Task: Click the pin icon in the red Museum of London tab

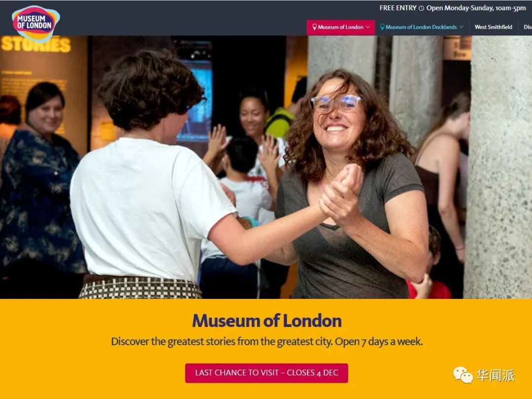Action: point(314,27)
